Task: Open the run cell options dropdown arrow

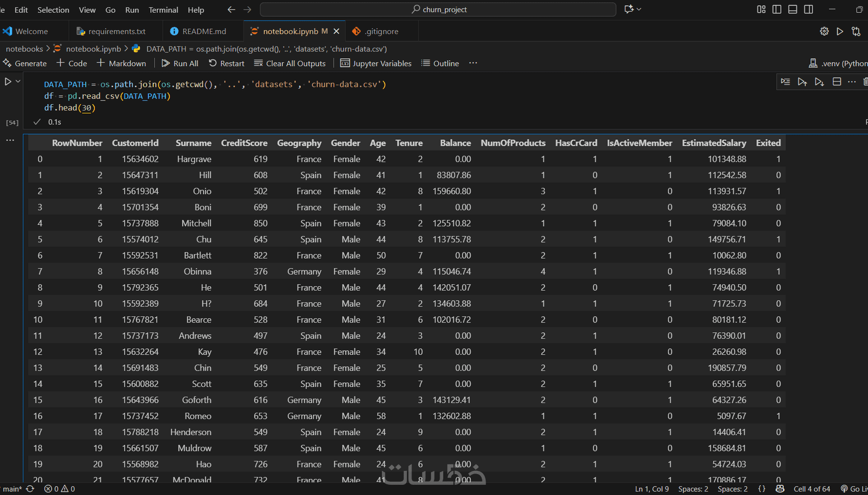Action: click(x=18, y=82)
